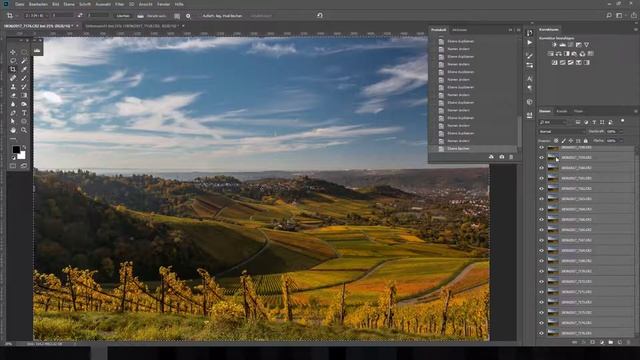This screenshot has width=640, height=360.
Task: Open the Normal blend mode dropdown
Action: pyautogui.click(x=562, y=131)
